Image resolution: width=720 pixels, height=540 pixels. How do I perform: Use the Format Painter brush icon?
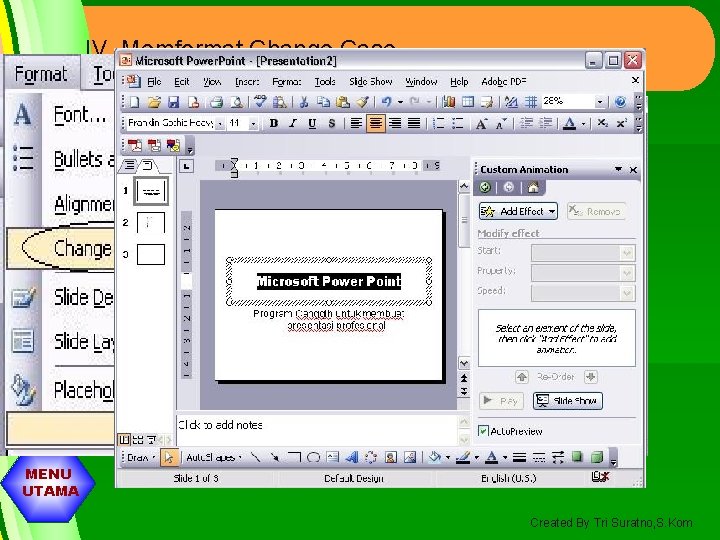(362, 102)
